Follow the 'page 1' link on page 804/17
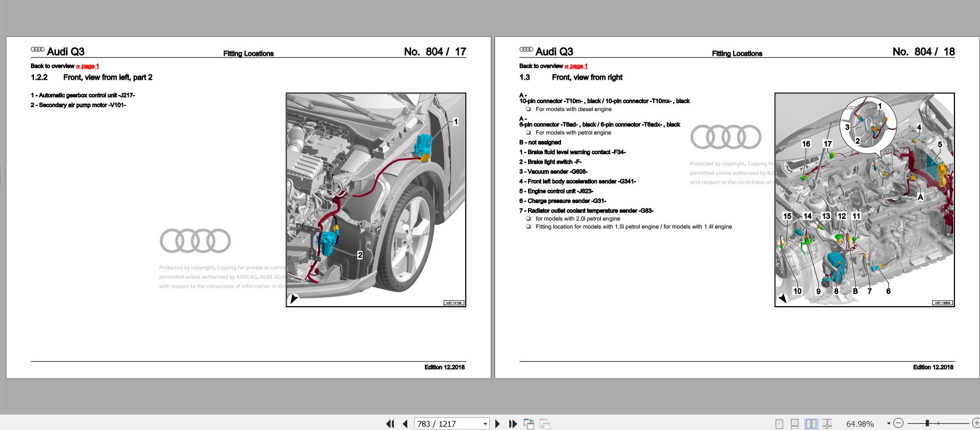Screen dimensions: 980x430 point(87,66)
